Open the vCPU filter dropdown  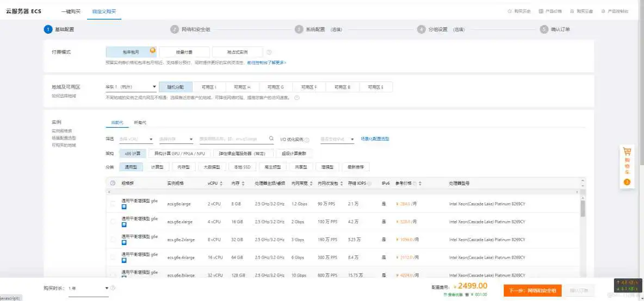136,140
